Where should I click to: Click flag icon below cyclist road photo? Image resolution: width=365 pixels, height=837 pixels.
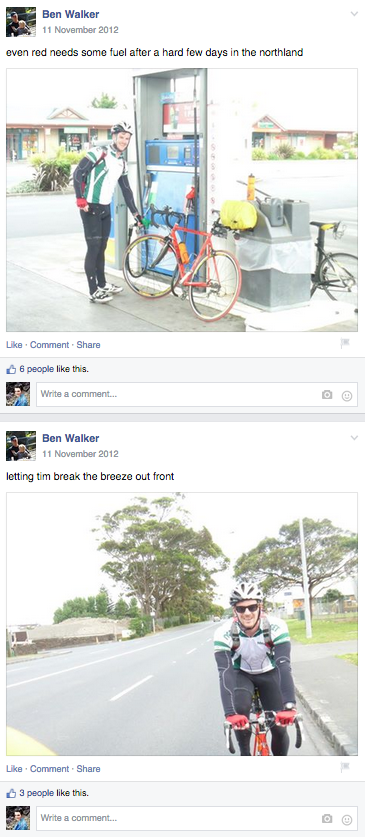click(x=345, y=768)
